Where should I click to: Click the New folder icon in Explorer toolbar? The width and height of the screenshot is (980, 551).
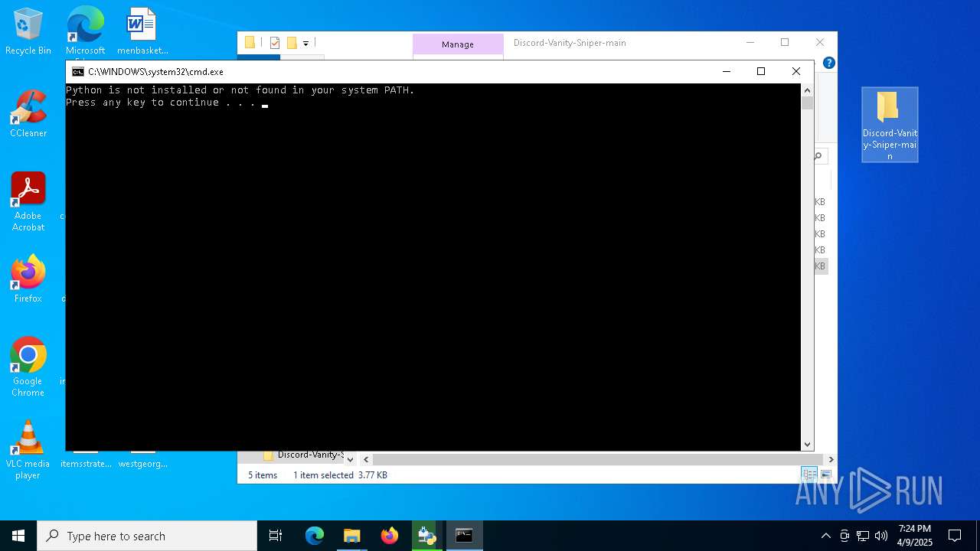[x=292, y=43]
